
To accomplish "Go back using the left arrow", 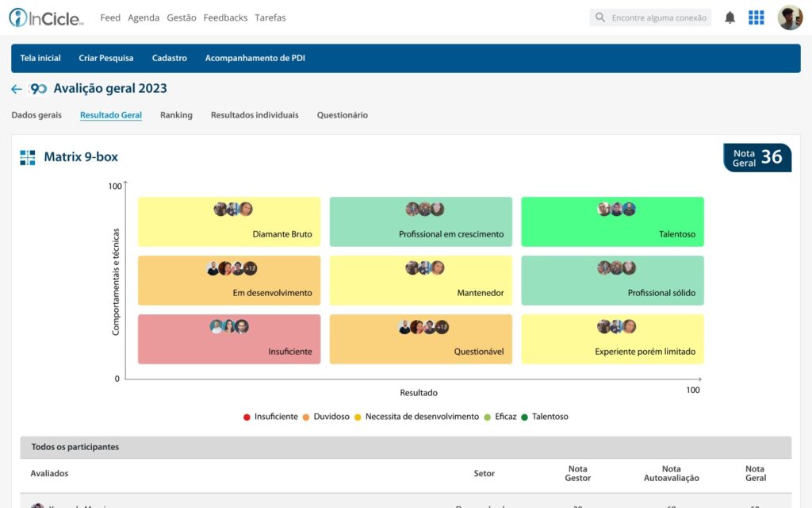I will point(17,89).
